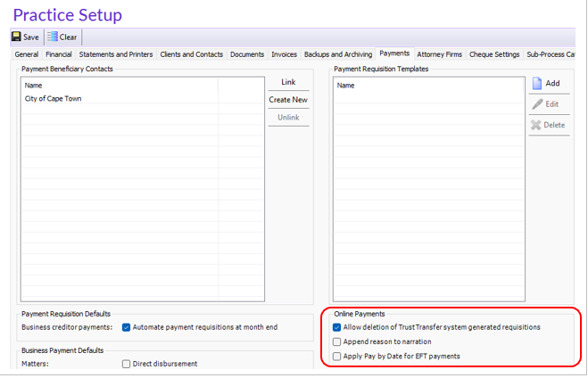Uncheck Allow deletion of Trust Transfer requisitions
The height and width of the screenshot is (378, 588).
[x=336, y=327]
